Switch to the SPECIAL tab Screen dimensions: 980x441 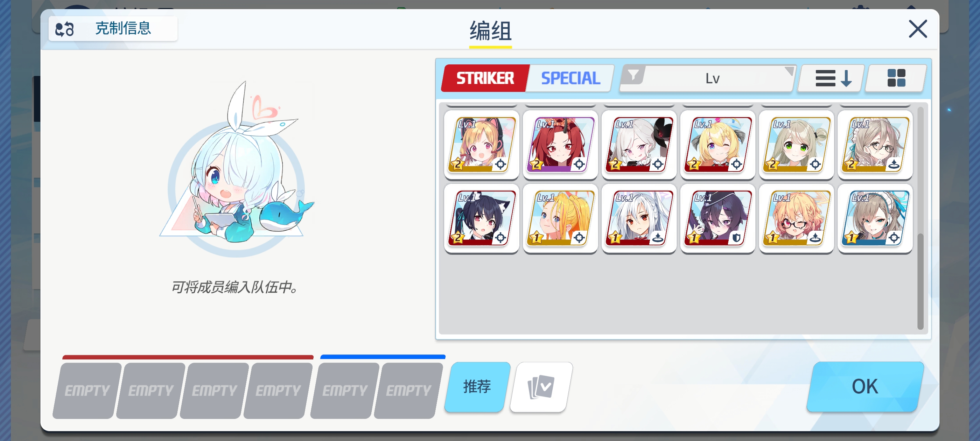(570, 78)
